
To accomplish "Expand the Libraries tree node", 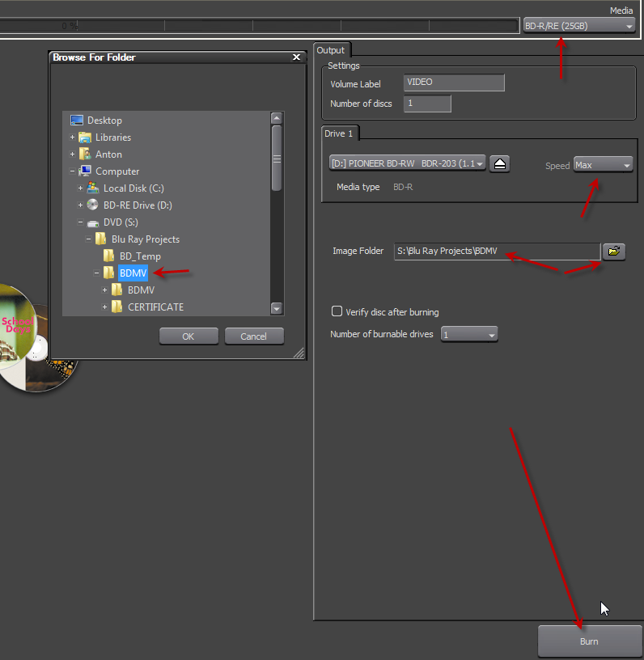I will coord(72,137).
